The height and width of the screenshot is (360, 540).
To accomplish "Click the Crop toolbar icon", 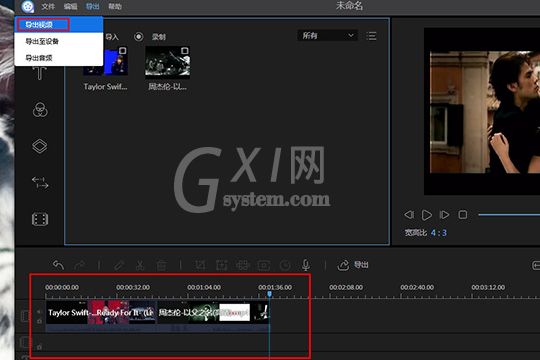I will [200, 265].
